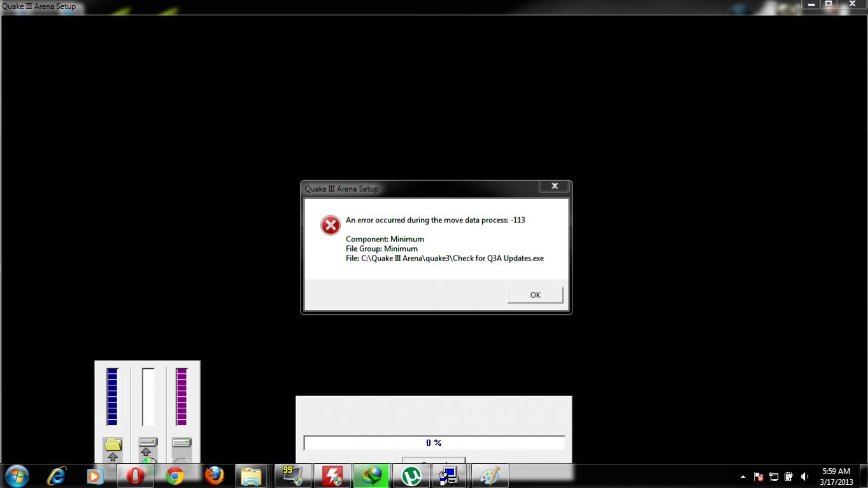Click OK in the error dialog

tap(535, 295)
